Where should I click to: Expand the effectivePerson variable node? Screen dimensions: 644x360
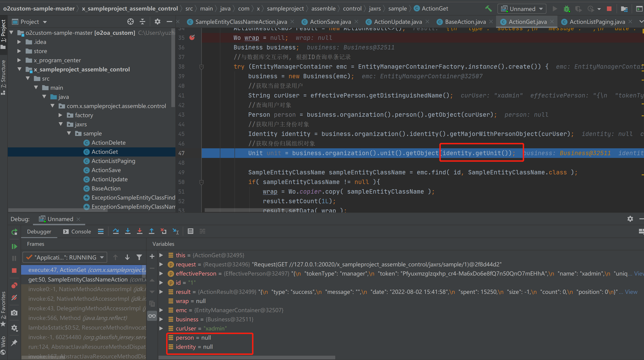(x=161, y=273)
